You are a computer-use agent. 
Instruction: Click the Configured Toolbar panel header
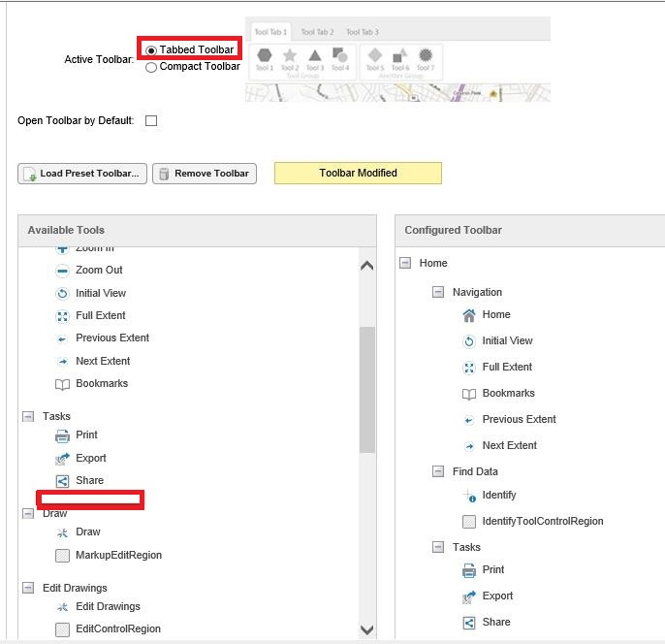pos(529,231)
